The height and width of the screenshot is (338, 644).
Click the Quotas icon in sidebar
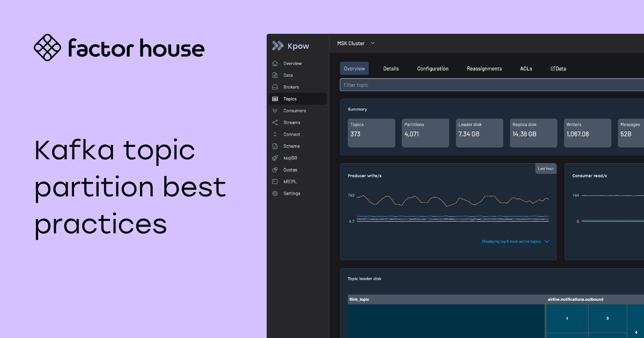click(275, 170)
